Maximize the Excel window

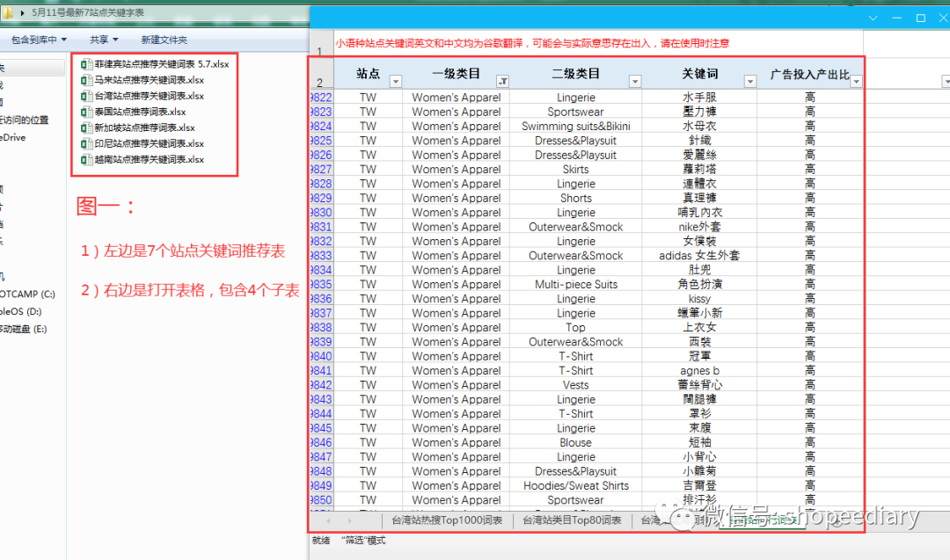tap(920, 18)
